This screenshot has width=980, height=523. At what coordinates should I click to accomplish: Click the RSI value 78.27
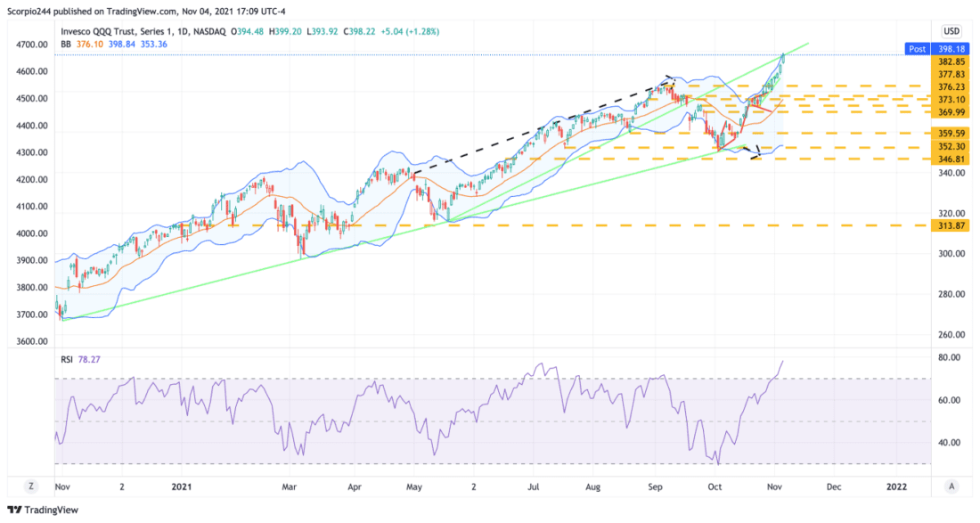(x=89, y=359)
